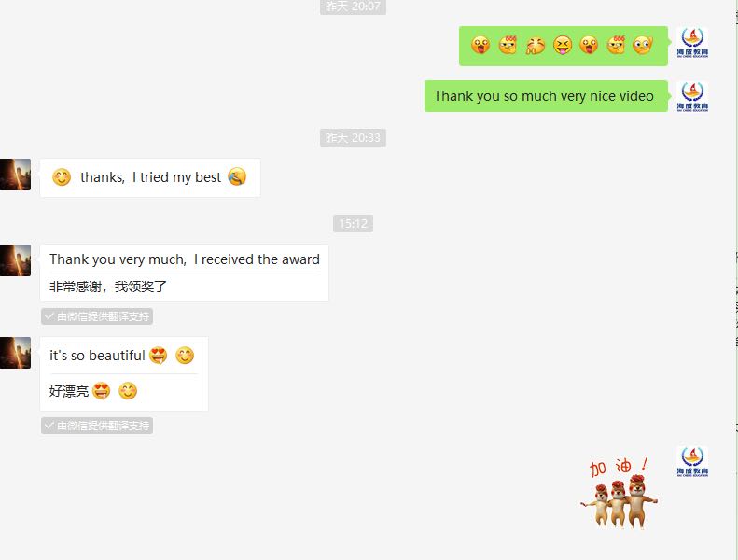This screenshot has width=738, height=560.
Task: Click the translation label under the award message
Action: click(x=97, y=316)
